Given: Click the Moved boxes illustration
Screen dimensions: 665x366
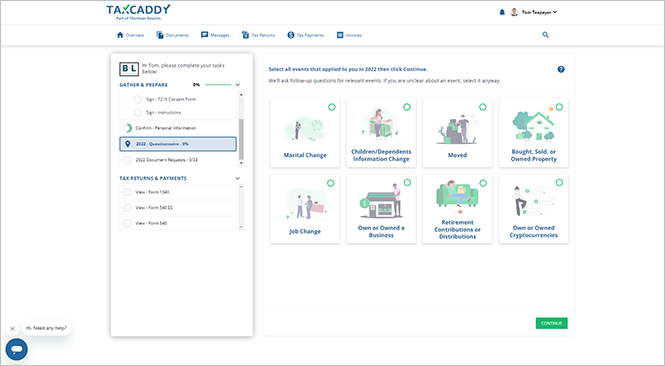Looking at the screenshot, I should 456,129.
